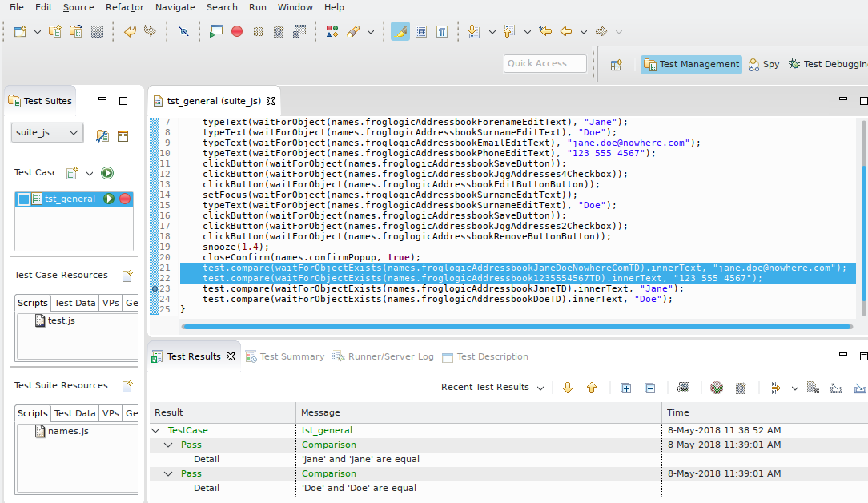
Task: Jump to next result with down arrow
Action: point(568,388)
